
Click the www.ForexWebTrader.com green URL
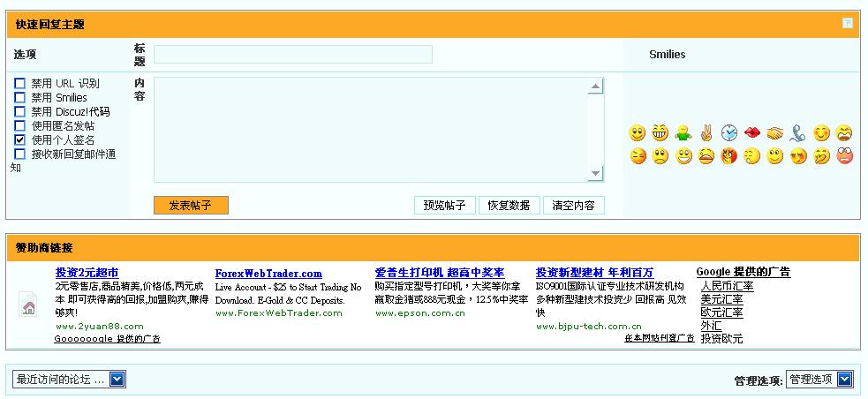(278, 312)
